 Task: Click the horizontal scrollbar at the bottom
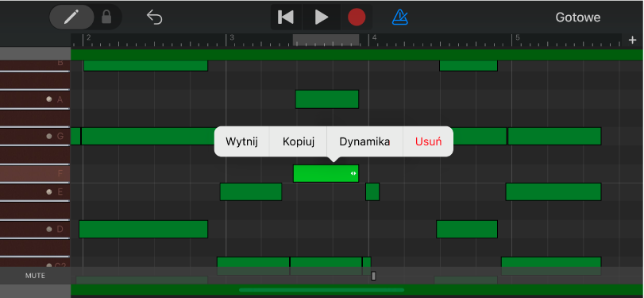322,290
